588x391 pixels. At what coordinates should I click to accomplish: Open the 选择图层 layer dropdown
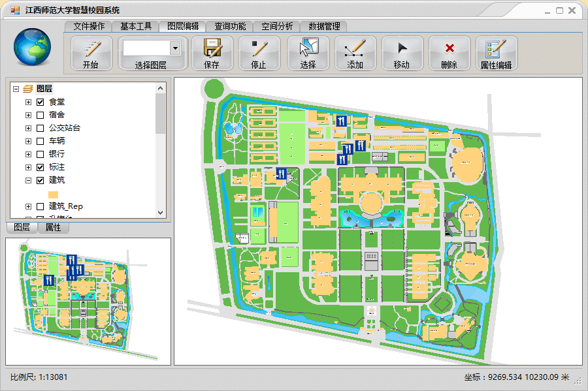pos(175,48)
